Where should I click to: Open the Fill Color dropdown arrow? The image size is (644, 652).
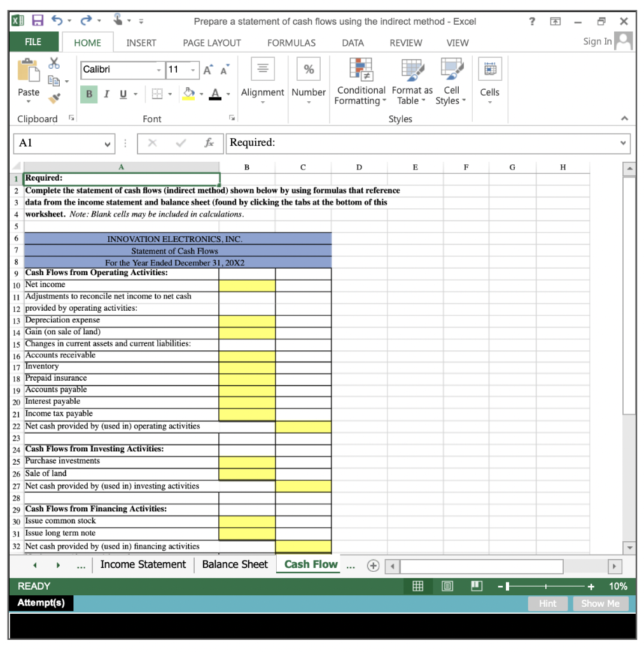click(202, 94)
